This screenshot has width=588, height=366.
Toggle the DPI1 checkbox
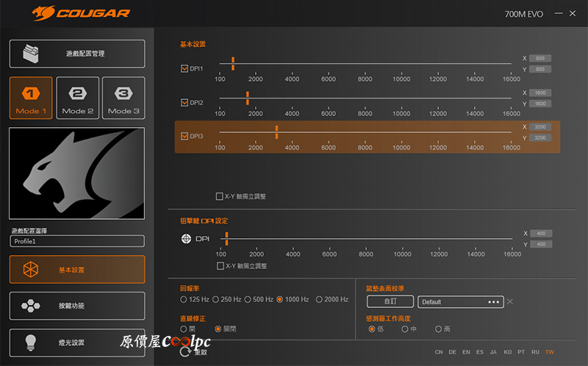click(x=184, y=68)
